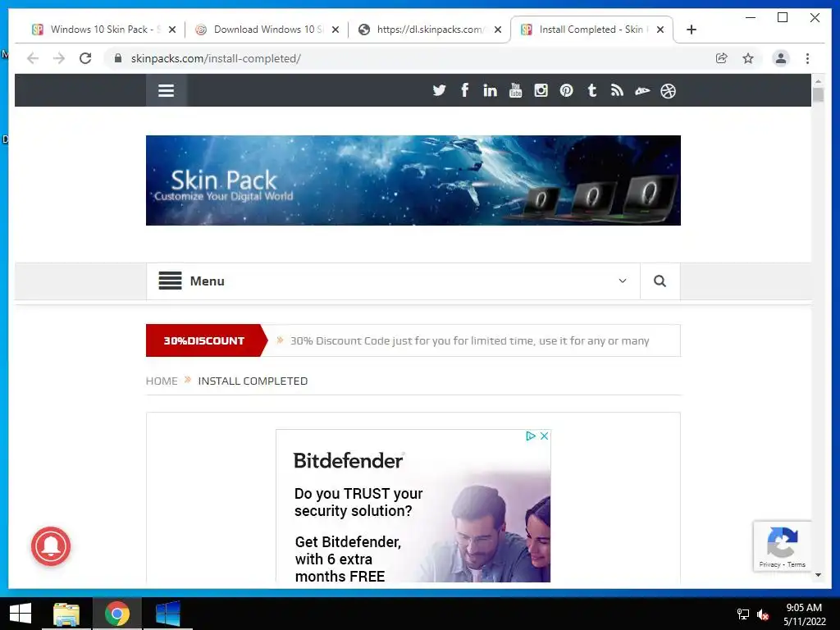Viewport: 840px width, 630px height.
Task: Expand the Menu dropdown chevron
Action: click(x=623, y=281)
